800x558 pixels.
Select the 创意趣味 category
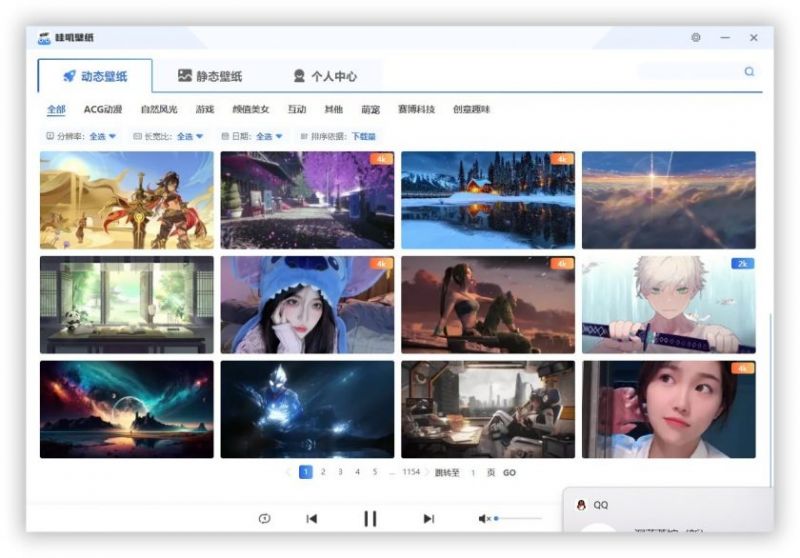[471, 109]
